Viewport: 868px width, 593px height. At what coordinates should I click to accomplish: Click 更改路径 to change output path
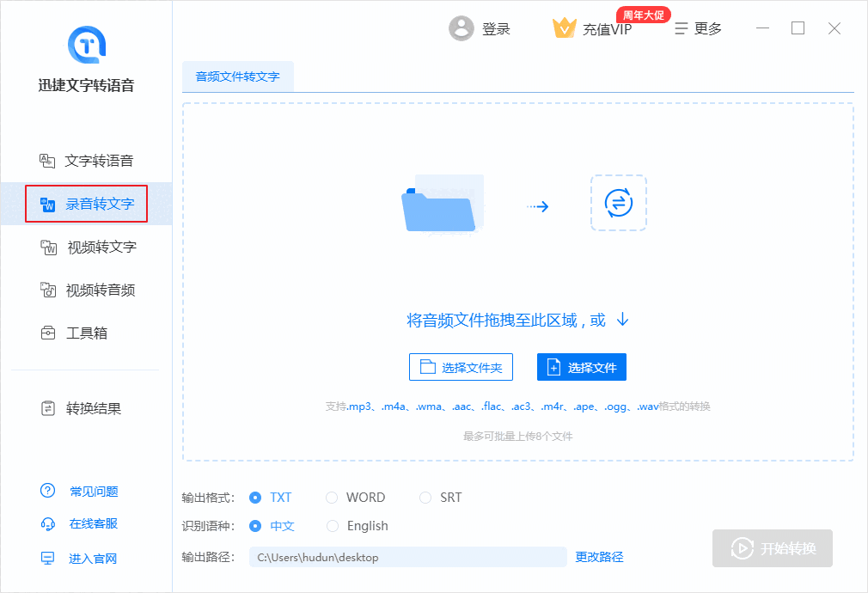599,557
